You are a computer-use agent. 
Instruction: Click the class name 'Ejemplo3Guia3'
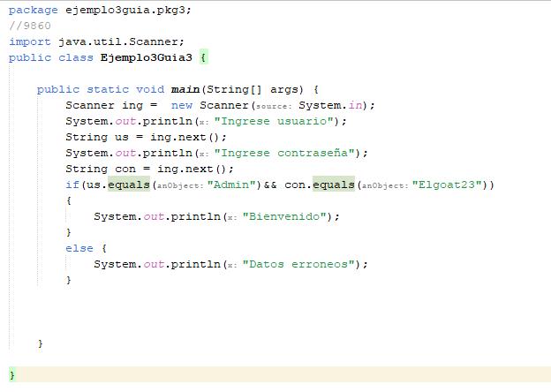point(147,57)
